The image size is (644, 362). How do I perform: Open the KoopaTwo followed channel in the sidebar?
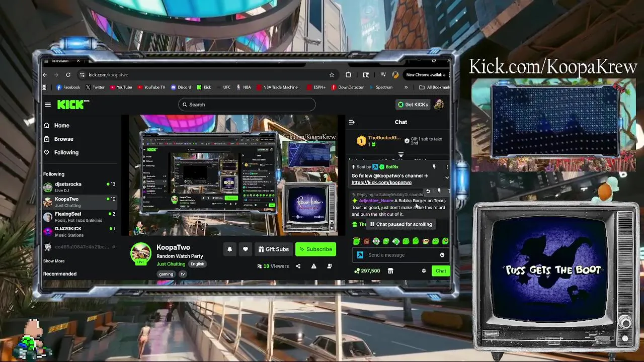[79, 202]
